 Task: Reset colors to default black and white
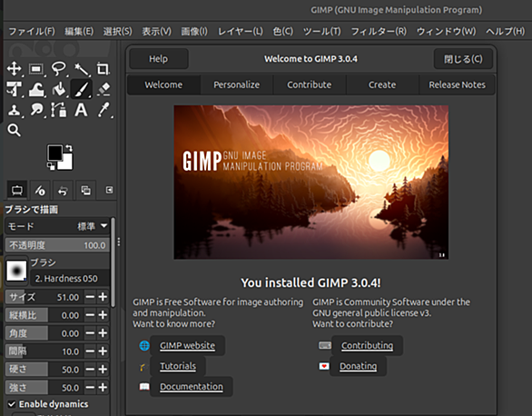tap(51, 166)
